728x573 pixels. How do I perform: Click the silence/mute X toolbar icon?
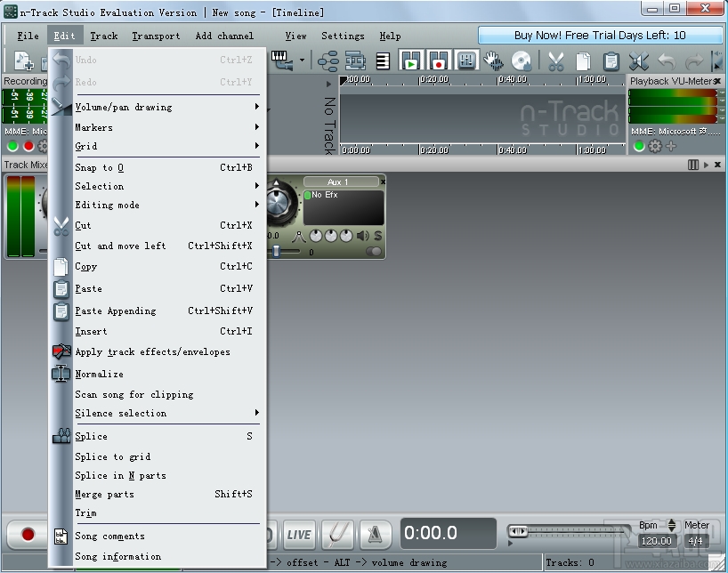(x=639, y=61)
